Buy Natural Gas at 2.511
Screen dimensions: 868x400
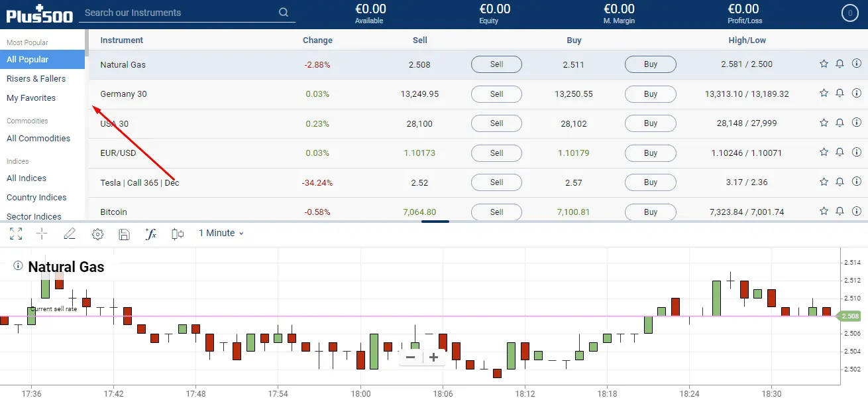[651, 64]
